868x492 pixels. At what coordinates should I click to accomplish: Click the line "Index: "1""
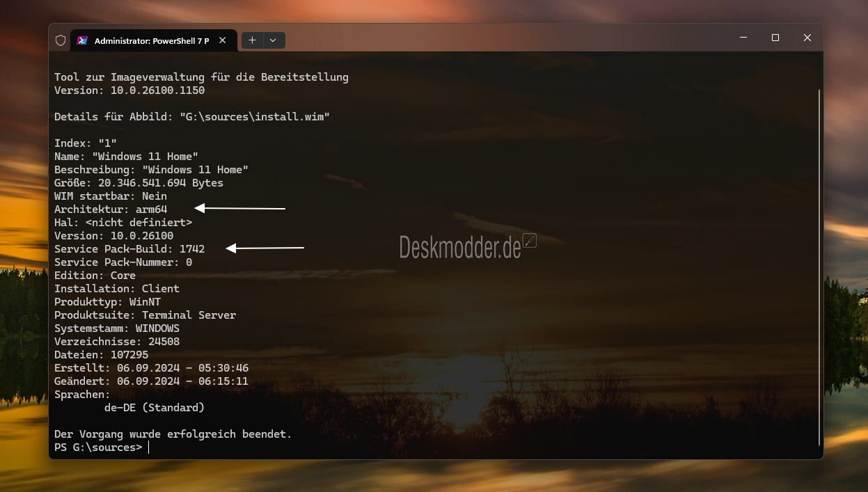coord(86,143)
